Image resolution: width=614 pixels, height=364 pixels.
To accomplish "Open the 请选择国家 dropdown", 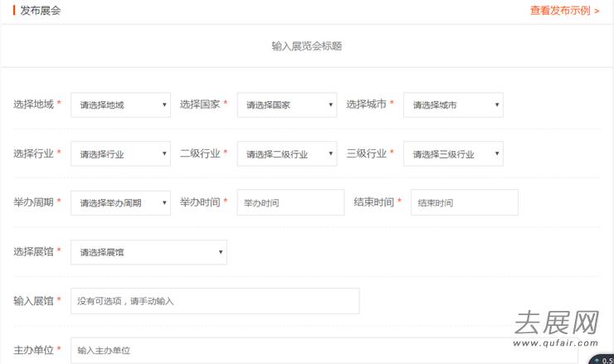I will pos(287,105).
